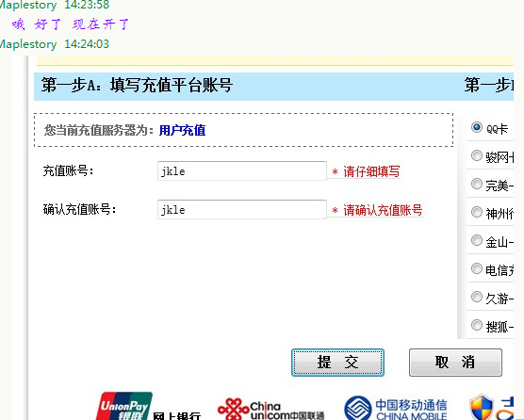
Task: Click the China Mobile logo
Action: point(396,409)
